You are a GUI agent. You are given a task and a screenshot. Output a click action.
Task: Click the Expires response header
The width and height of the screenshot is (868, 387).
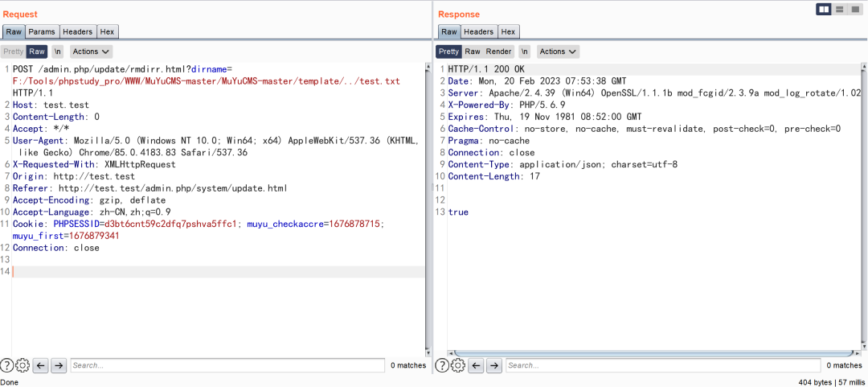(545, 117)
